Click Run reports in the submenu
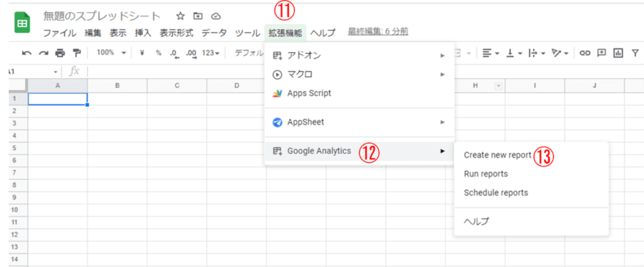Image resolution: width=644 pixels, height=267 pixels. (486, 173)
